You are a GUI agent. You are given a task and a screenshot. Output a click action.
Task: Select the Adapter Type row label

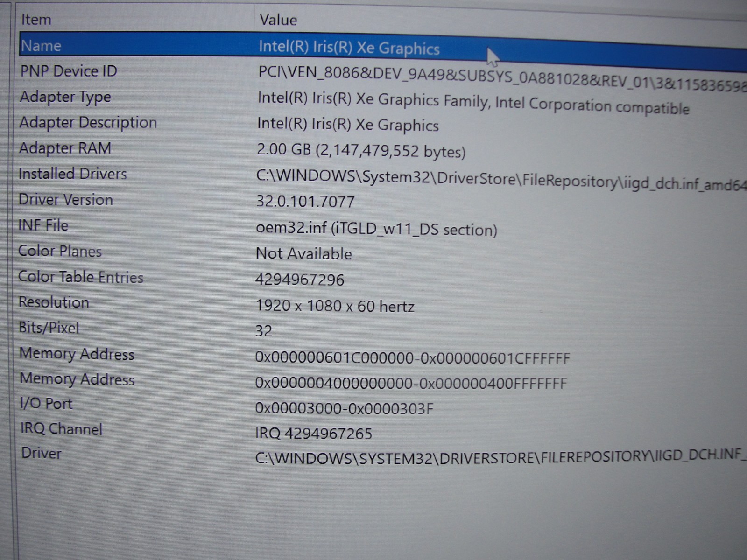coord(65,97)
